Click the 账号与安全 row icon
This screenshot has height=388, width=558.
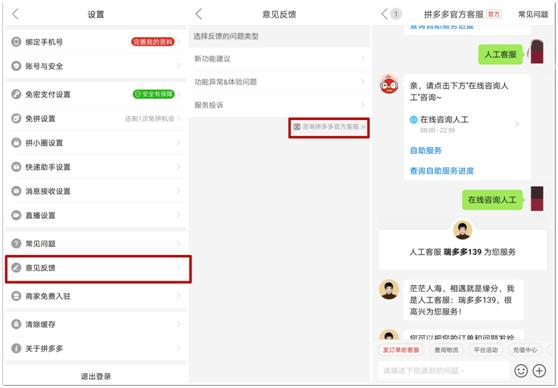[16, 66]
